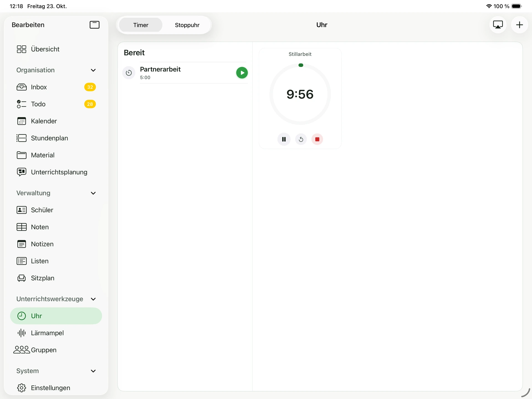This screenshot has height=399, width=532.
Task: Open the Lärmampel noise meter
Action: pyautogui.click(x=56, y=333)
